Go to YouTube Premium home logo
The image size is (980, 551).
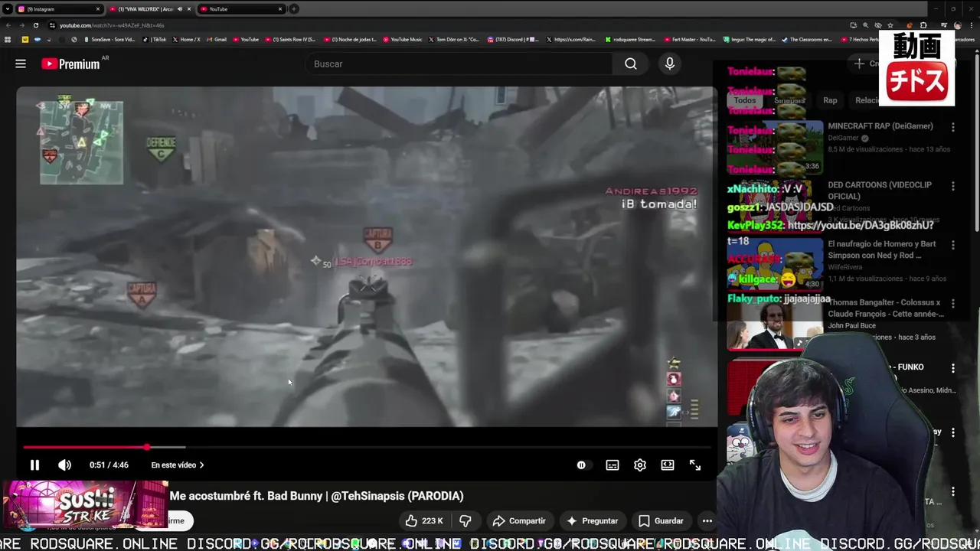70,64
